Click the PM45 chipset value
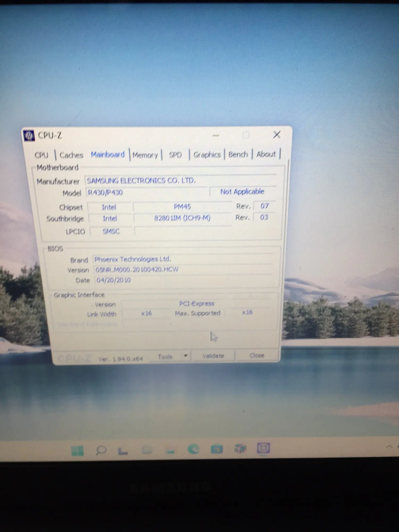 coord(182,206)
